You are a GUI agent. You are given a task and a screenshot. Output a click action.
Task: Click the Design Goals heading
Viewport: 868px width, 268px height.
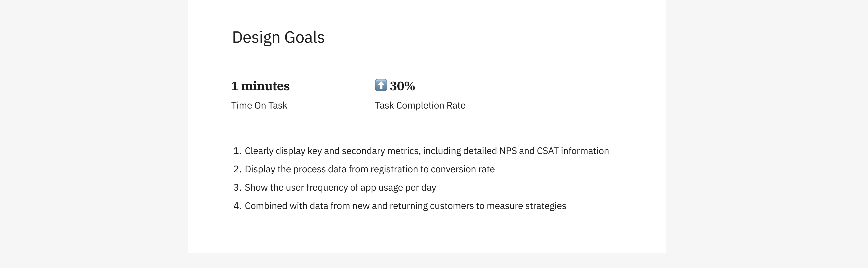point(278,37)
